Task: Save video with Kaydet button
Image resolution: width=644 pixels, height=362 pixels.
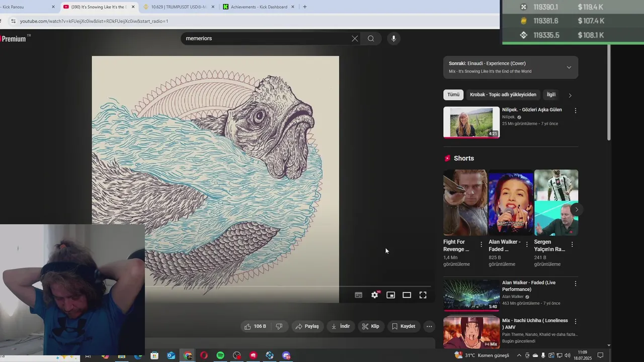Action: click(x=404, y=326)
